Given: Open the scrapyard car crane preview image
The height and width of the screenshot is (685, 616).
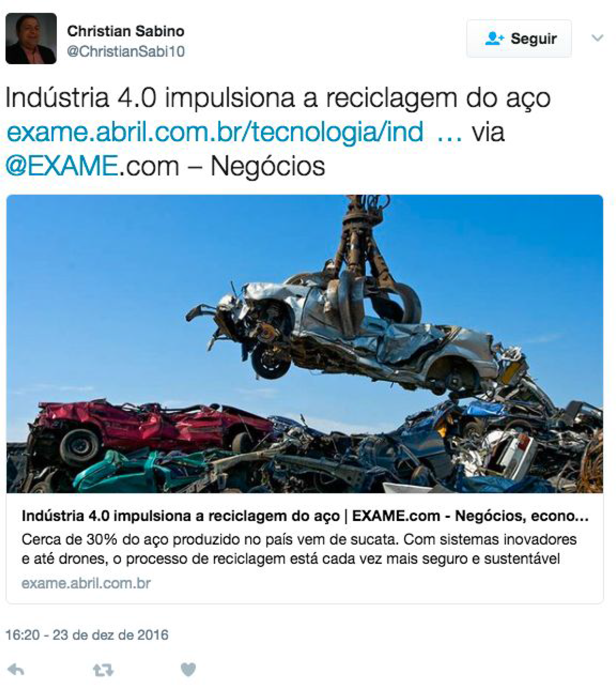Looking at the screenshot, I should (305, 344).
